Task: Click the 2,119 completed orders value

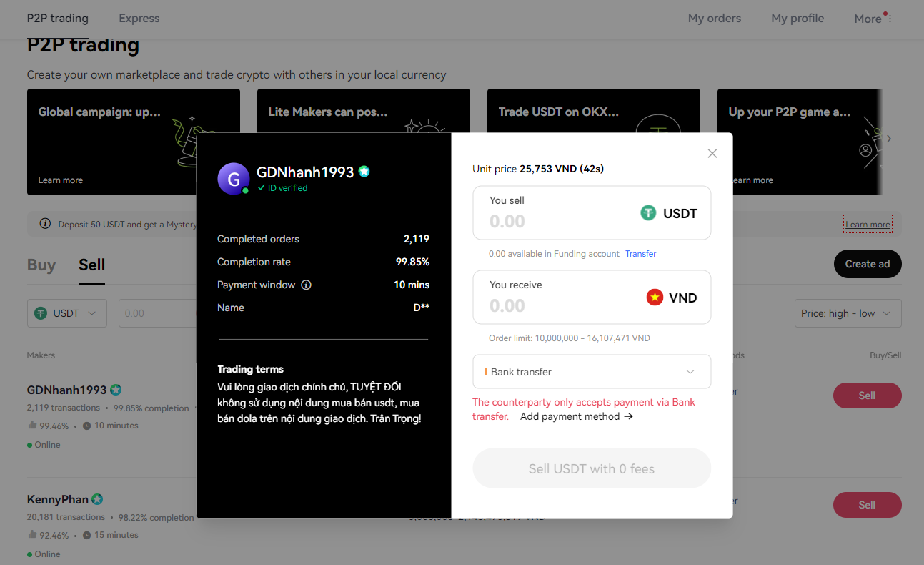Action: point(417,239)
